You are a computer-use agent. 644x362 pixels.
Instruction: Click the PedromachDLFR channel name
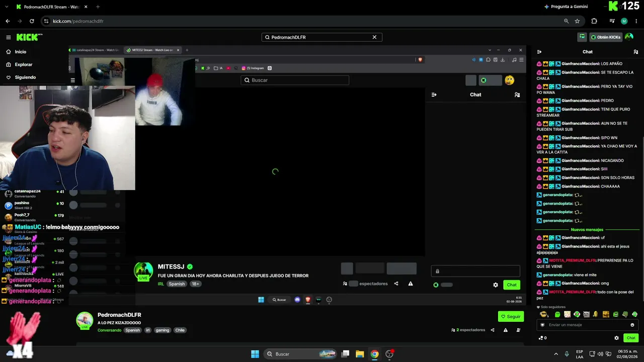pyautogui.click(x=119, y=315)
